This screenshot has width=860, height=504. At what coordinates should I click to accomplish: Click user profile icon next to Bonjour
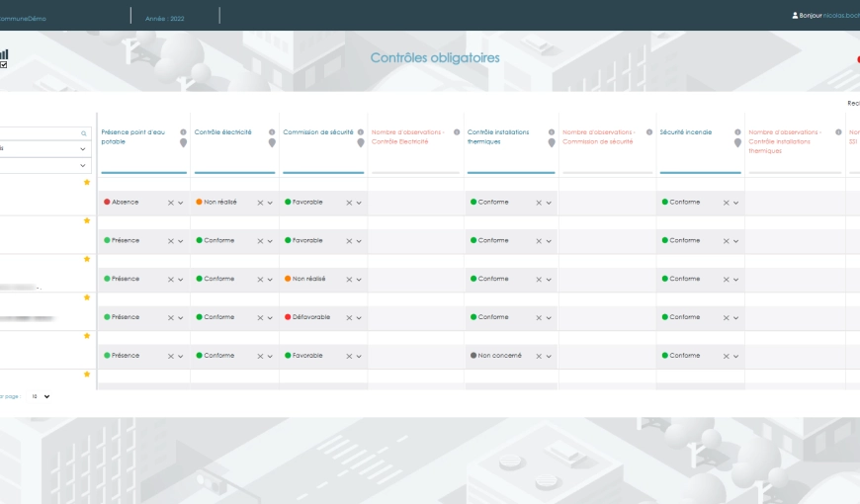pos(795,16)
